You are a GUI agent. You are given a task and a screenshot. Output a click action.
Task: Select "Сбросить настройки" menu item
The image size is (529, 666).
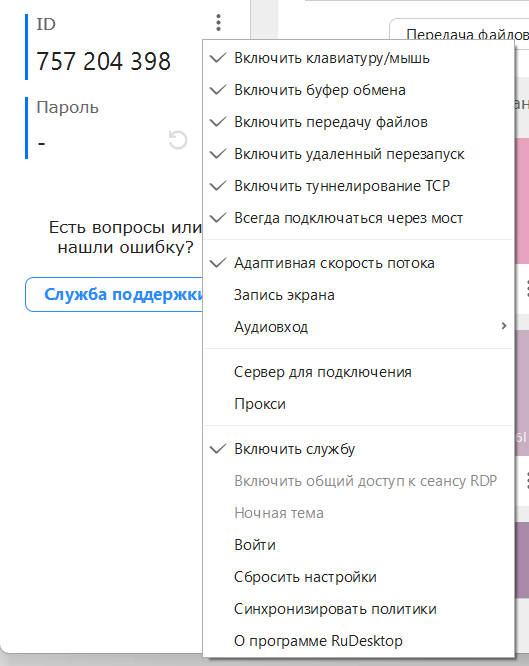click(x=359, y=577)
